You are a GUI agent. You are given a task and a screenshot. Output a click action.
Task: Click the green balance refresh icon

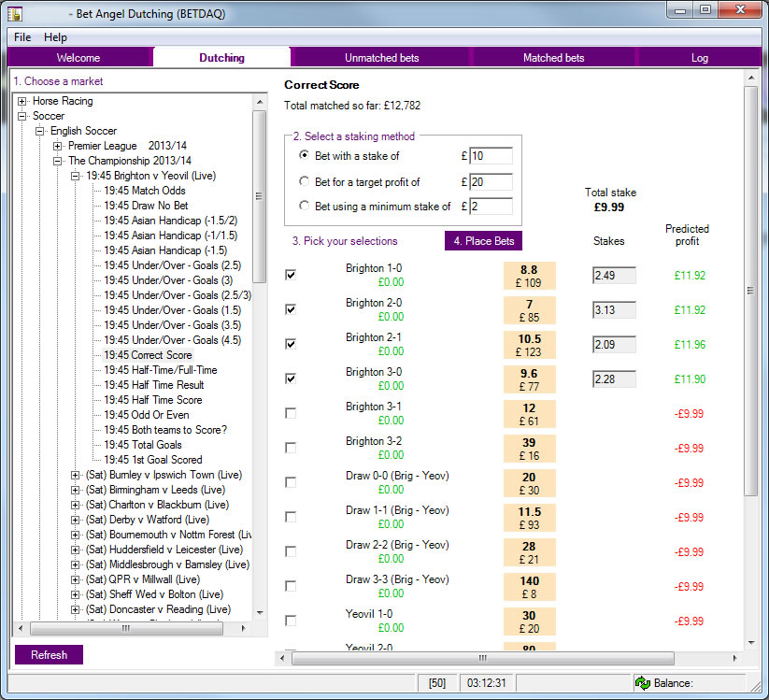point(643,683)
